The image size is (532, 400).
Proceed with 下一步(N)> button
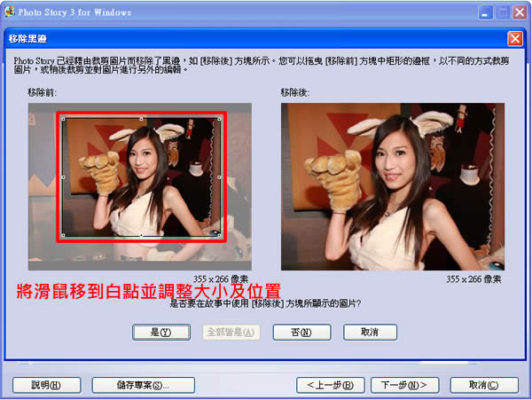coord(405,385)
